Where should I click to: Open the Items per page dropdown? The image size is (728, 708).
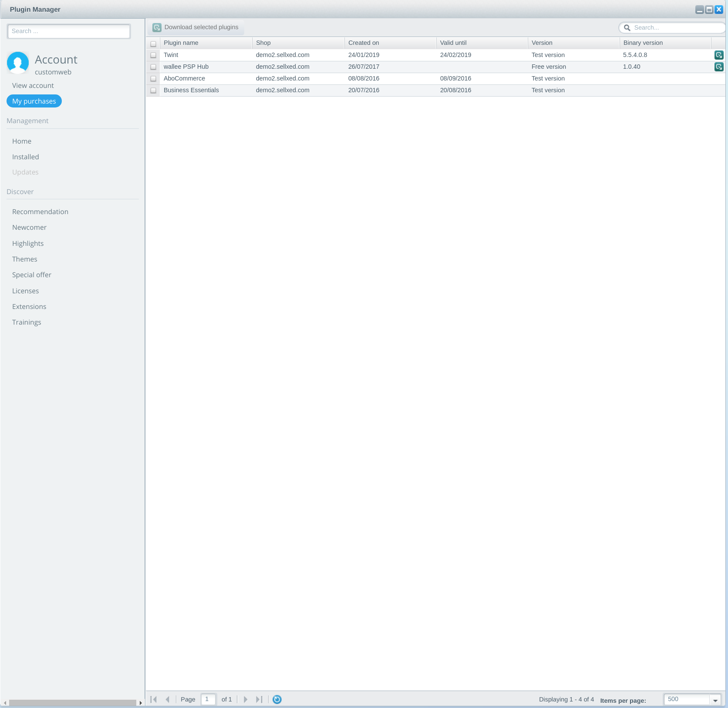pyautogui.click(x=715, y=700)
